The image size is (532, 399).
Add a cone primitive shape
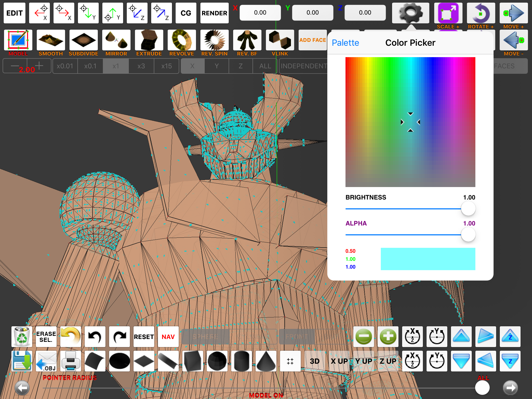(x=266, y=361)
